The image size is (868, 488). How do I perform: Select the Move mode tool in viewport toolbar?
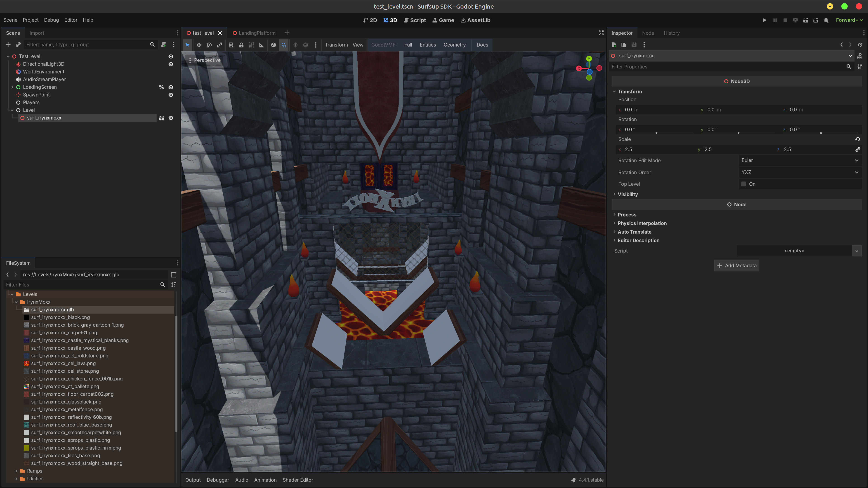click(199, 45)
